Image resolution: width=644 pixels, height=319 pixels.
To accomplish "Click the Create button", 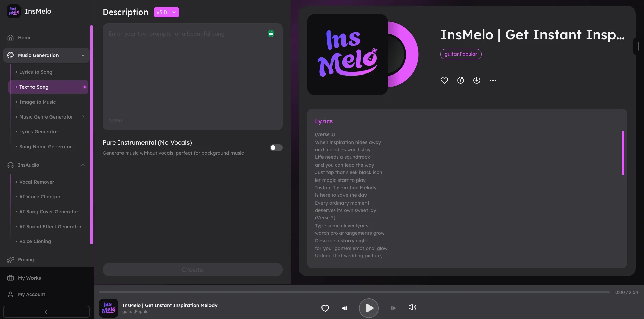I will [192, 270].
